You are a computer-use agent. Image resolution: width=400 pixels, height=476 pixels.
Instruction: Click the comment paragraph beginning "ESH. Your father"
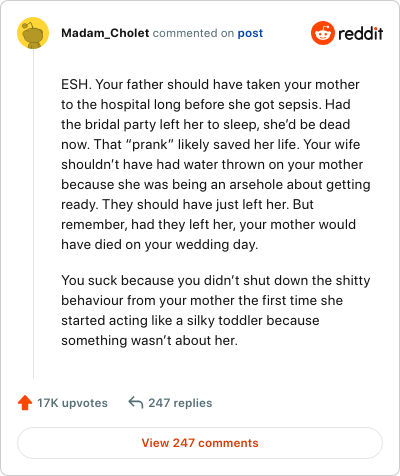tap(216, 164)
